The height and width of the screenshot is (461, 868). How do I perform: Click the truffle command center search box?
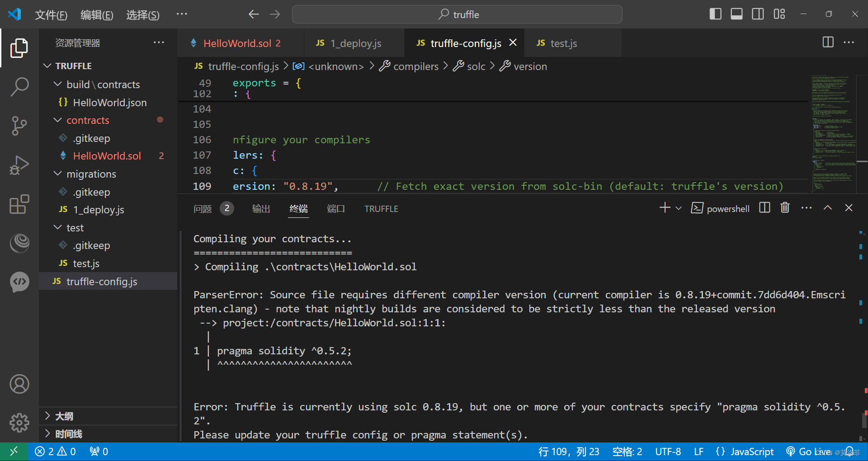(457, 14)
